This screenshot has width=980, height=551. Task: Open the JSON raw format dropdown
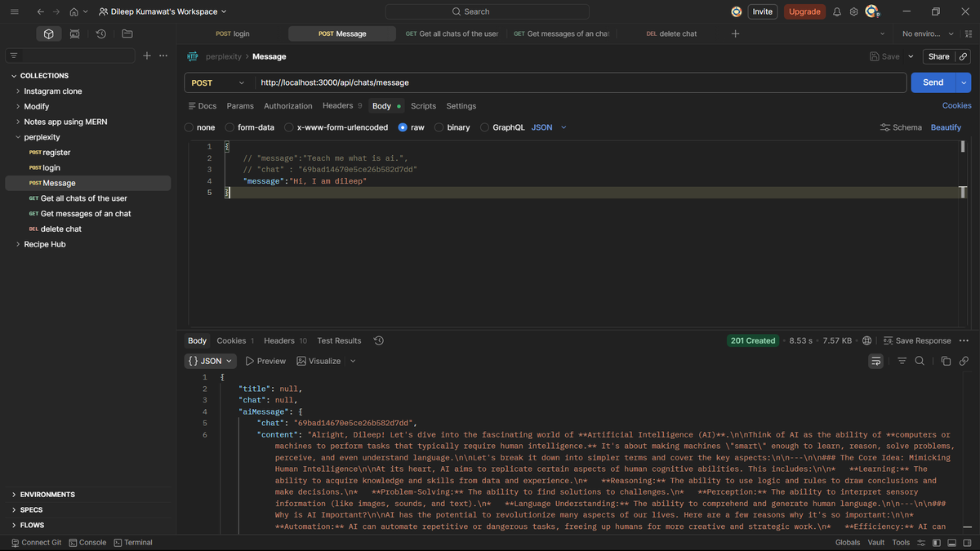(549, 127)
